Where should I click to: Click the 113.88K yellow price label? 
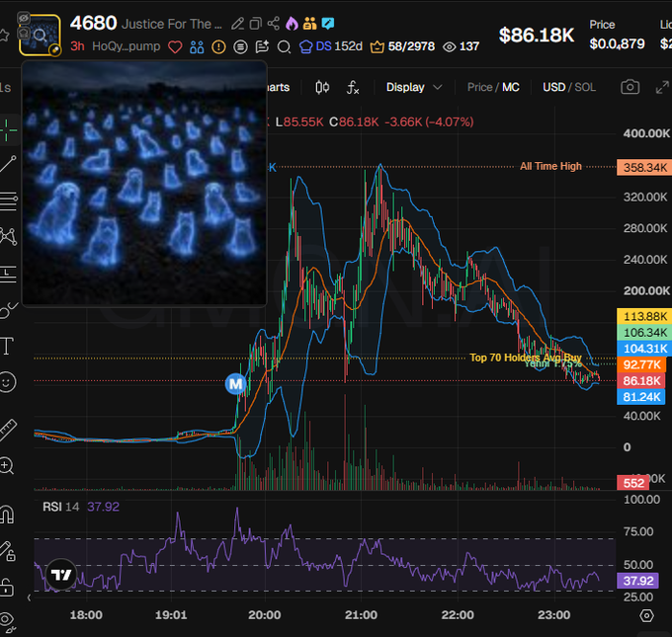tap(644, 317)
